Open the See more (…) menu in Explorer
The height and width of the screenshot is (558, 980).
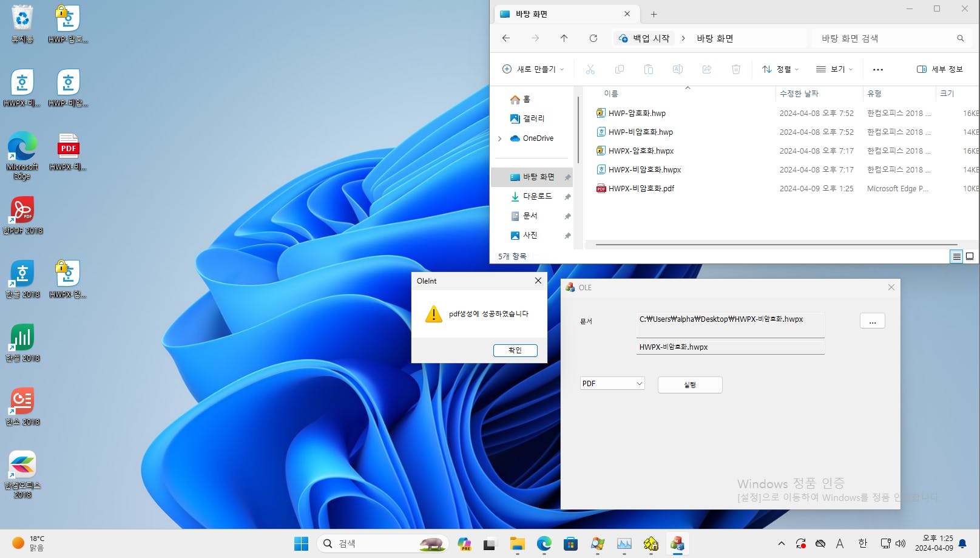click(878, 69)
